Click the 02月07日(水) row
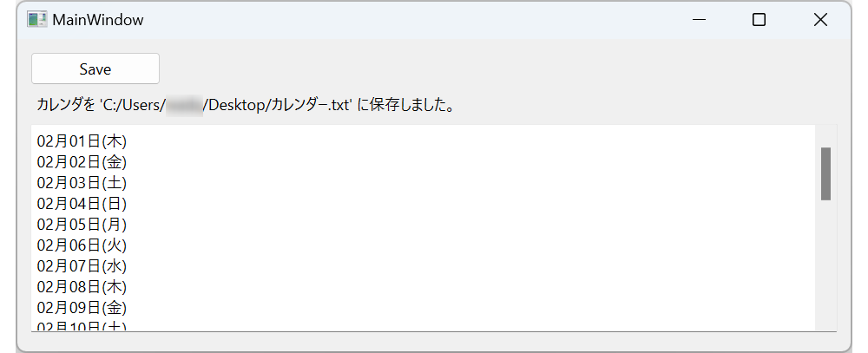Viewport: 868px width, 353px height. 82,265
